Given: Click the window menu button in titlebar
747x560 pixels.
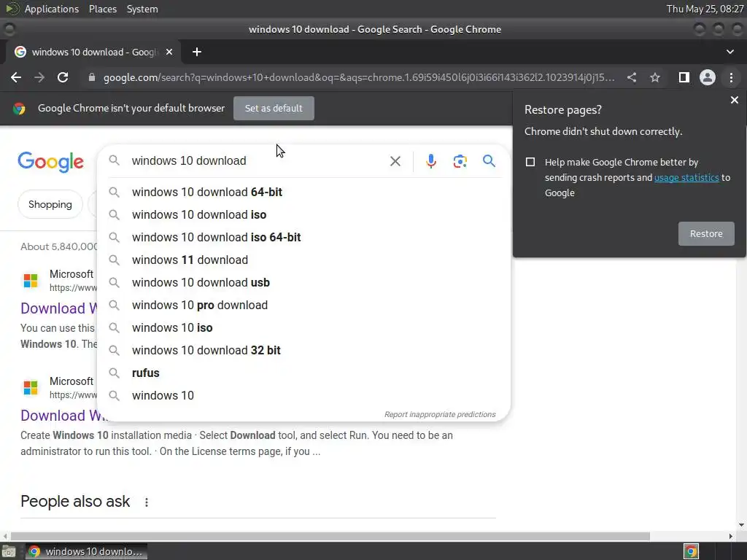Looking at the screenshot, I should click(9, 29).
